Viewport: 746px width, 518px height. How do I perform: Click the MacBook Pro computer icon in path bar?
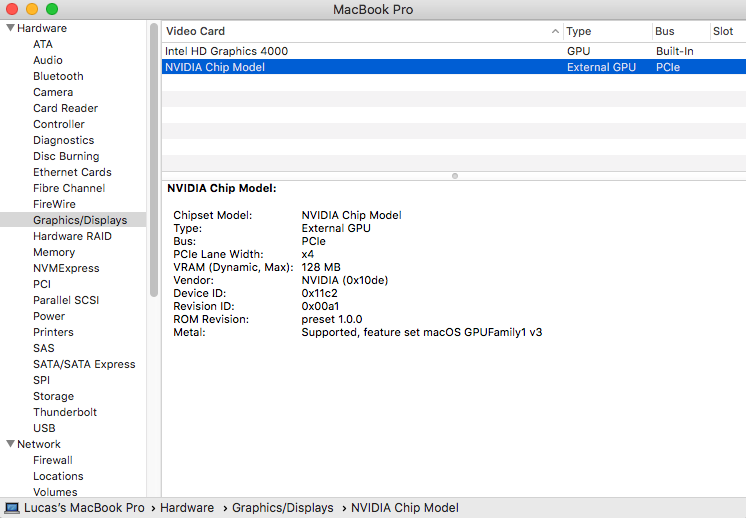click(12, 508)
